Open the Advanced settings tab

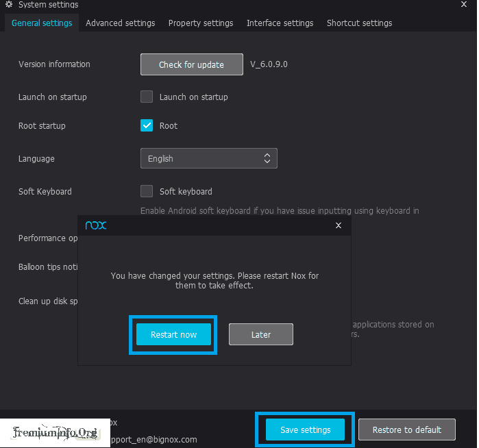coord(121,23)
